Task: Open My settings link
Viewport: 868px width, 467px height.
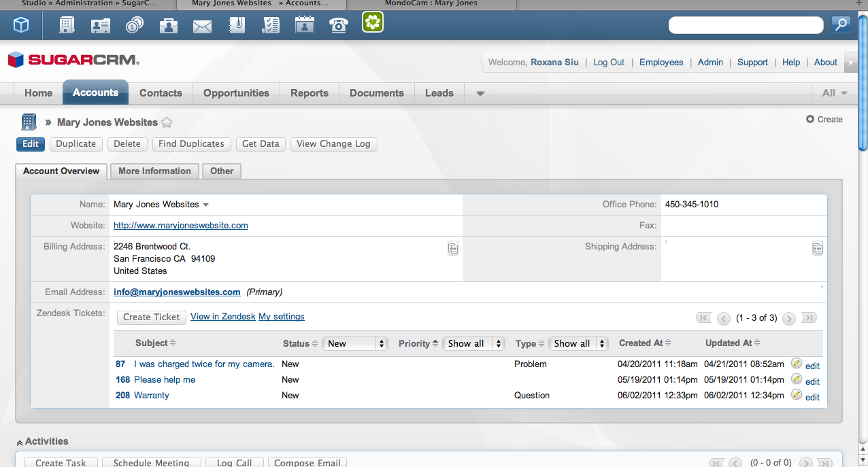Action: click(x=282, y=317)
